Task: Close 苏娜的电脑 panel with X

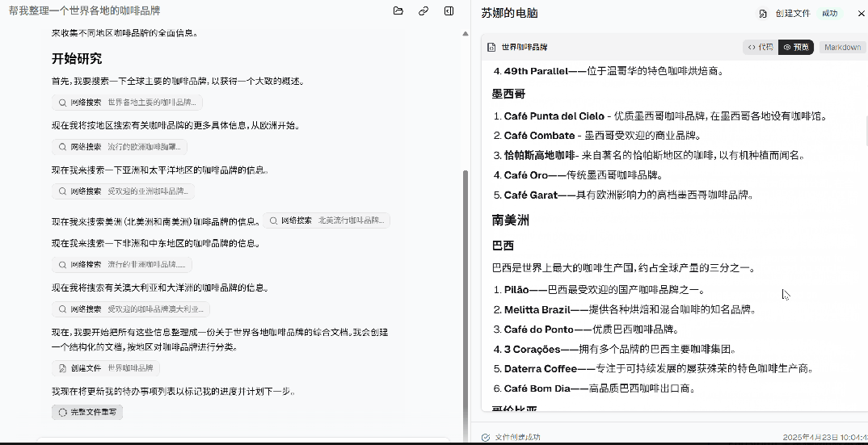Action: coord(862,13)
